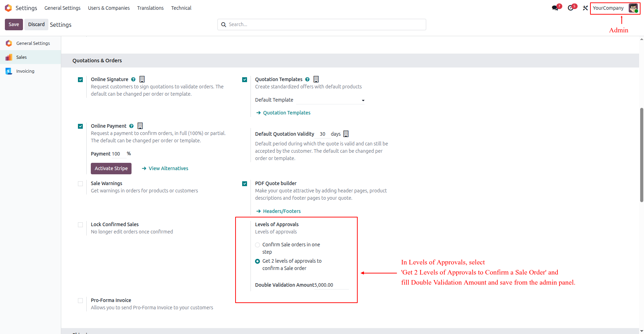Enable the Pro-Forma Invoice checkbox
The image size is (644, 334).
coord(80,301)
